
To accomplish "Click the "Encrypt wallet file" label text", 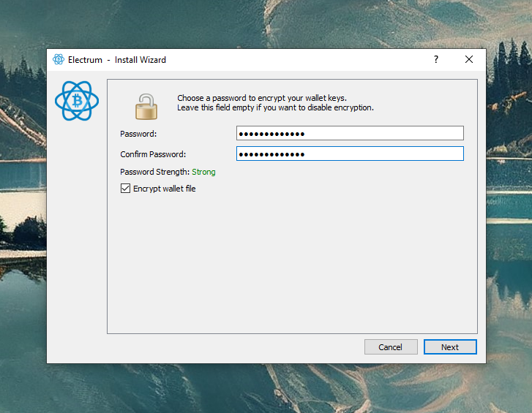I will (x=164, y=189).
